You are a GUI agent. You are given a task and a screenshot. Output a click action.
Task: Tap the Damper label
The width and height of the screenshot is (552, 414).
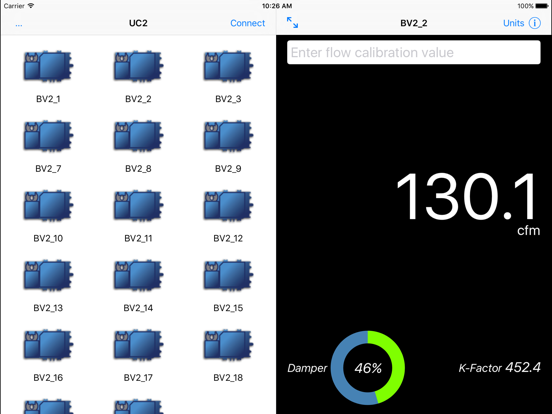[x=307, y=368]
